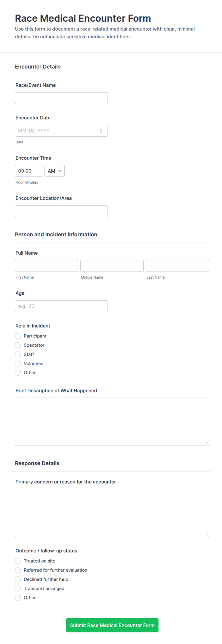Select Transport arranged outcome
Image resolution: width=222 pixels, height=644 pixels.
(18, 588)
